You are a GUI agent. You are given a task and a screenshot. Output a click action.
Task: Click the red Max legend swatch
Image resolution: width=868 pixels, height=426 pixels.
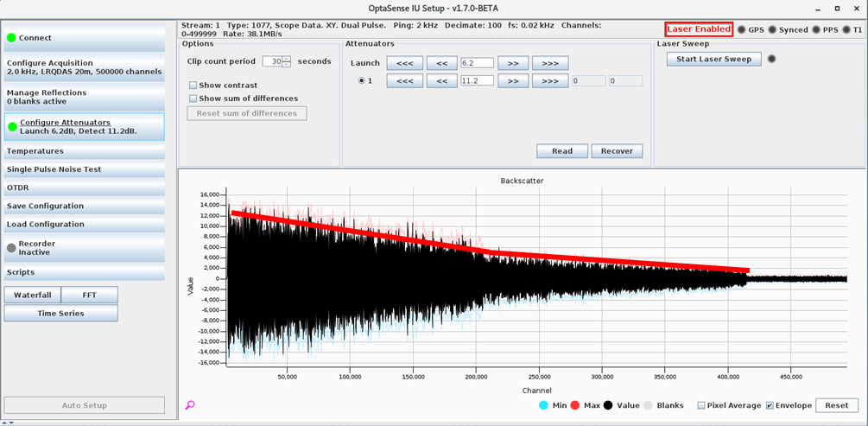574,405
